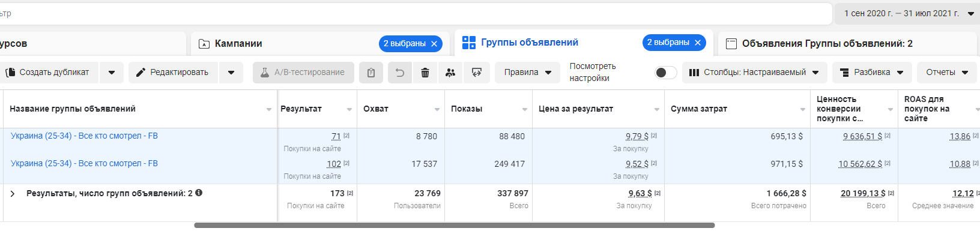The image size is (980, 240).
Task: Click amount spent 695,13 $
Action: click(787, 137)
